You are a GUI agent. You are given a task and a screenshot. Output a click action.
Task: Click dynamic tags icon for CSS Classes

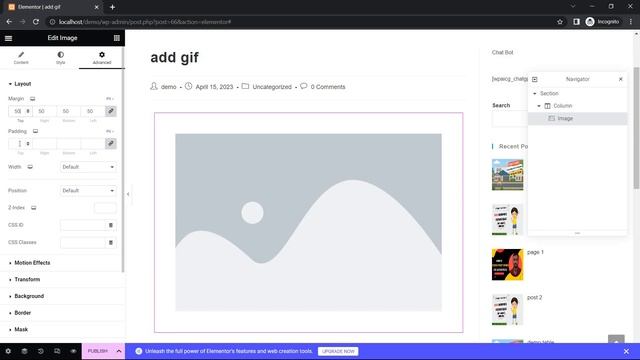[111, 242]
